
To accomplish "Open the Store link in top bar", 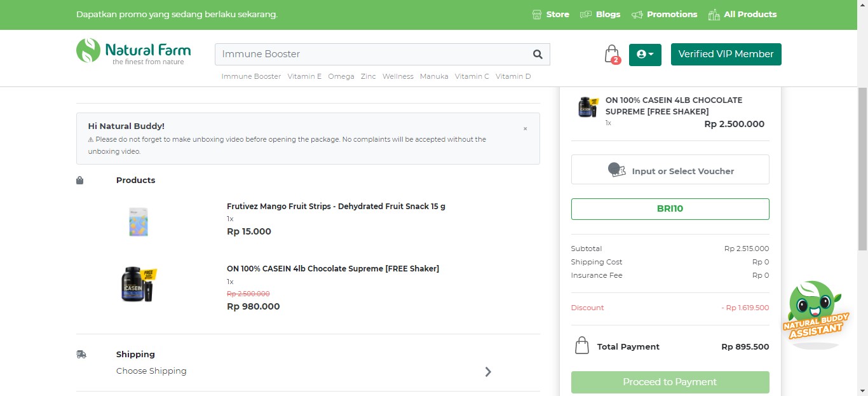I will pyautogui.click(x=557, y=14).
